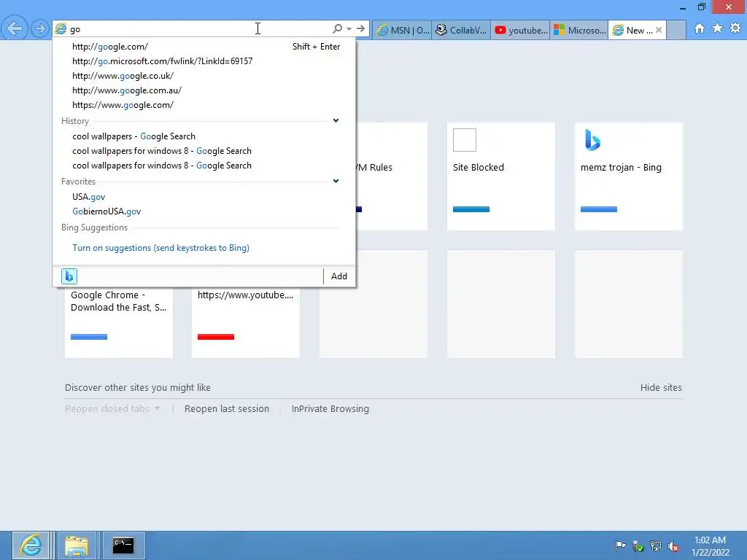Open the Tools gear icon
This screenshot has width=747, height=560.
(735, 28)
